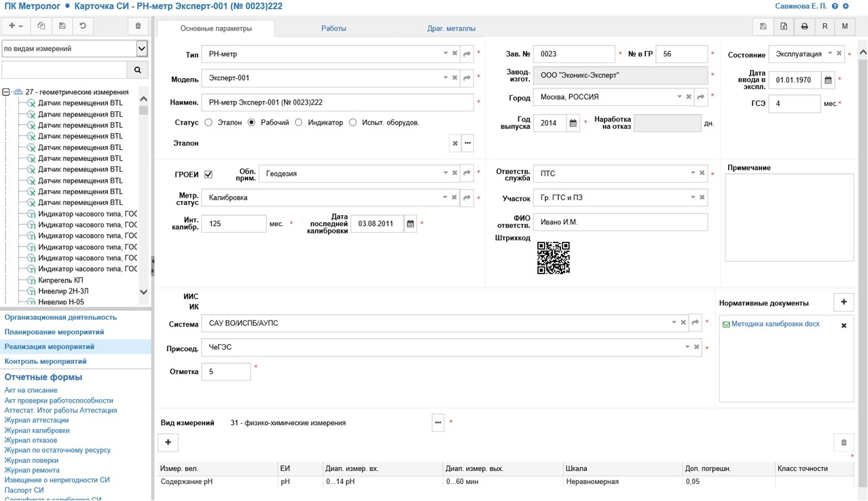Open calendar for last calibration date
Viewport: 868px width, 501px height.
(410, 224)
